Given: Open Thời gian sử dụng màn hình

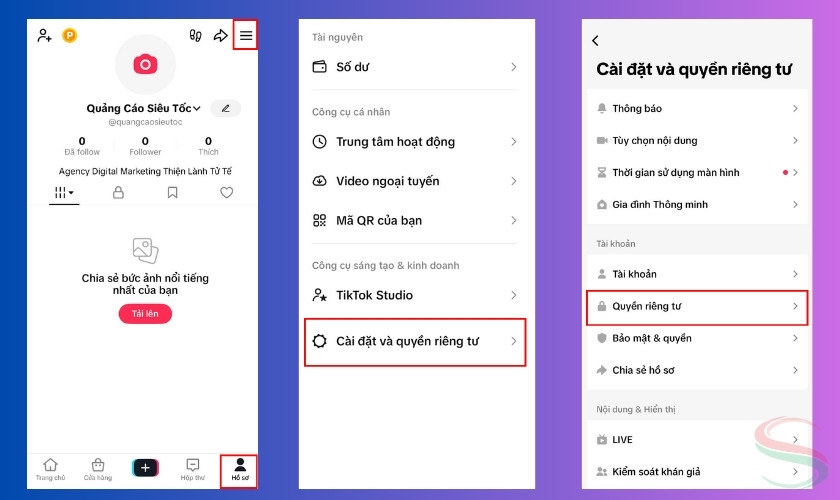Looking at the screenshot, I should click(x=697, y=173).
